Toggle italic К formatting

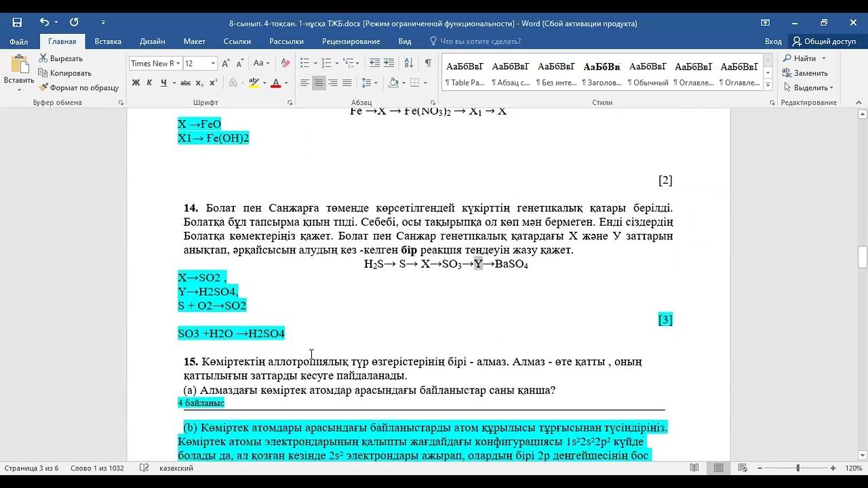pyautogui.click(x=149, y=83)
